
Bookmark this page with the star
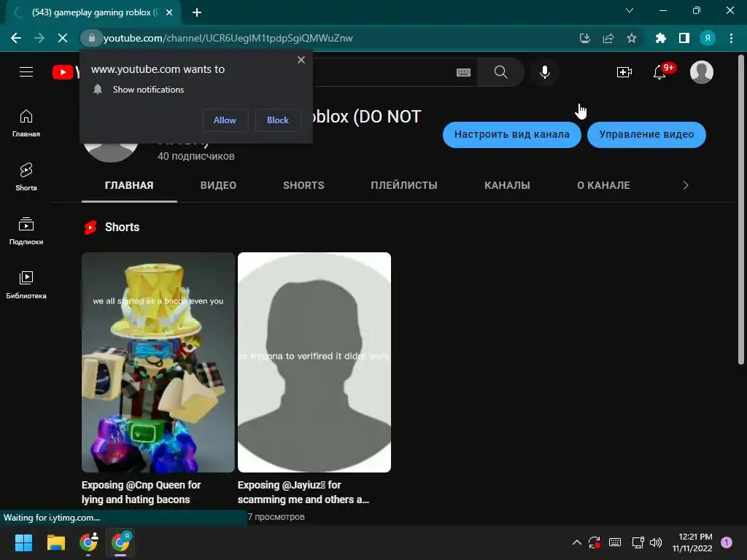tap(632, 38)
